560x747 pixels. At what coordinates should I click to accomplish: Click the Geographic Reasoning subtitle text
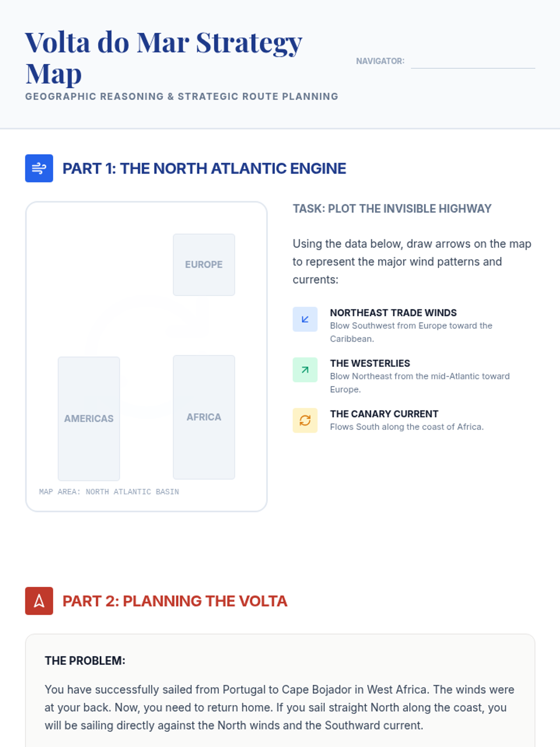coord(182,97)
